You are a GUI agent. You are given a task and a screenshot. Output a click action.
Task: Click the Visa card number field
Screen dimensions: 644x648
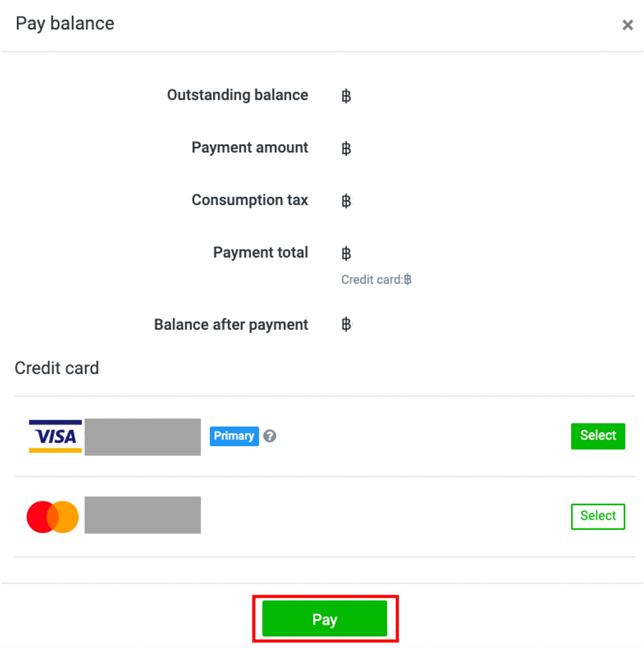pos(142,437)
